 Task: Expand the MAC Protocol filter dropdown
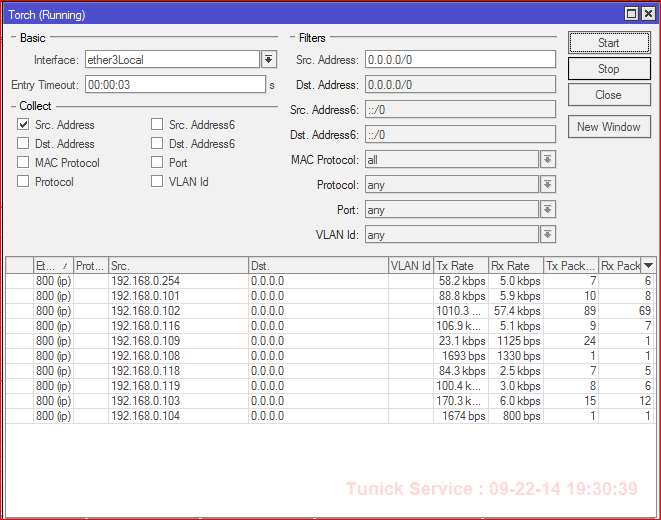(548, 160)
